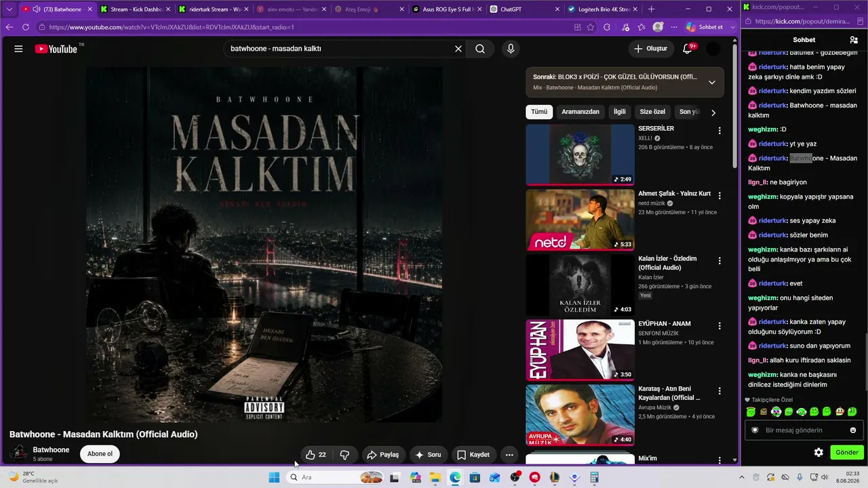868x488 pixels.
Task: Switch to the Ateş Emoji tab
Action: click(369, 9)
